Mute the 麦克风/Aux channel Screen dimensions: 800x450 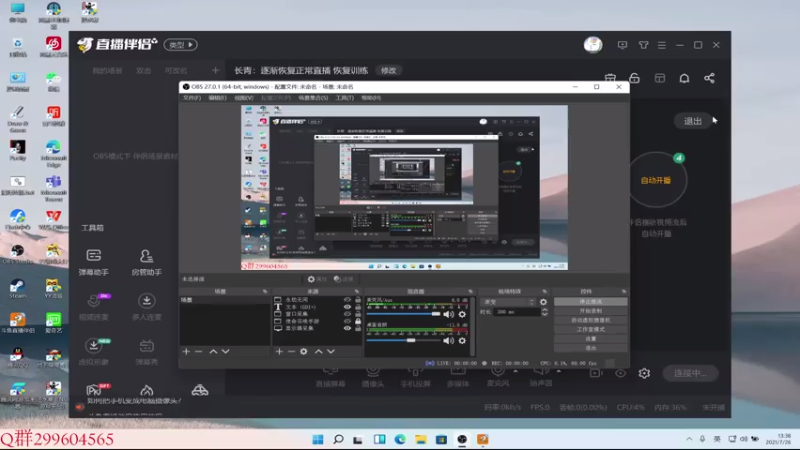448,314
